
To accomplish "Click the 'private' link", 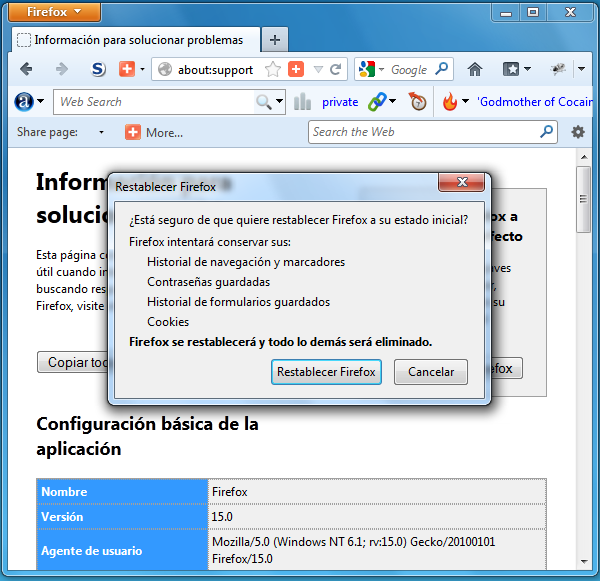I will 340,102.
